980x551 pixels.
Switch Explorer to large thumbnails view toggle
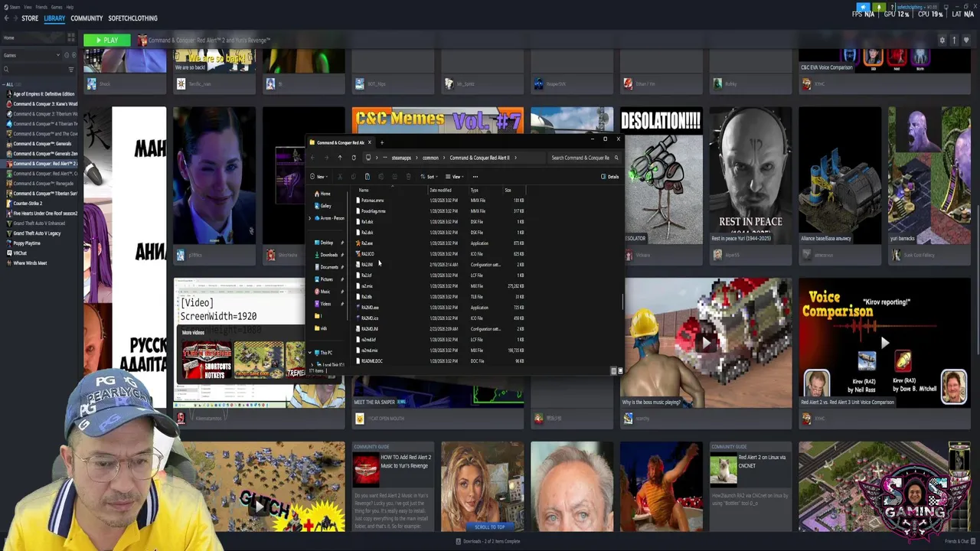619,371
